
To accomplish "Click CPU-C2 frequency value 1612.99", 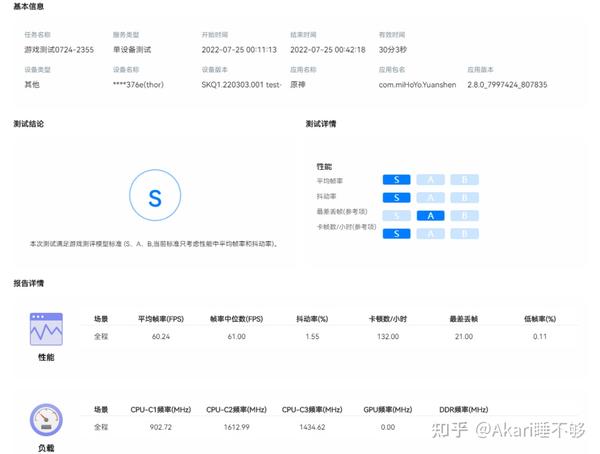I will (236, 427).
